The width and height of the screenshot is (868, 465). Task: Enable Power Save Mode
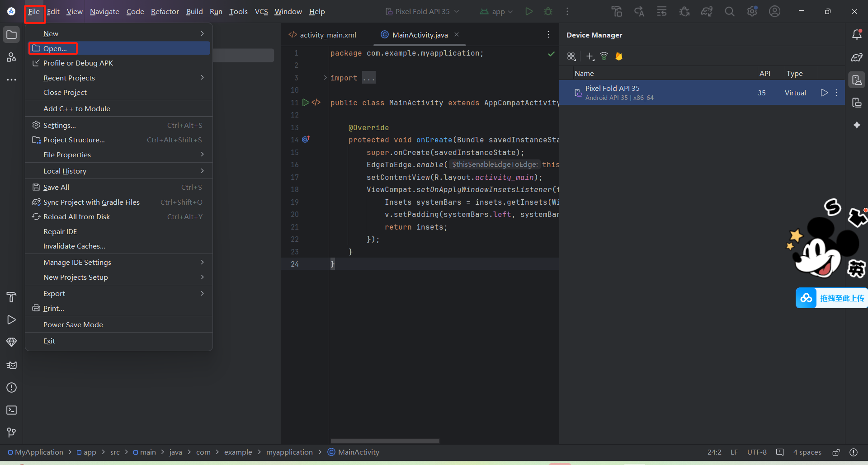73,324
